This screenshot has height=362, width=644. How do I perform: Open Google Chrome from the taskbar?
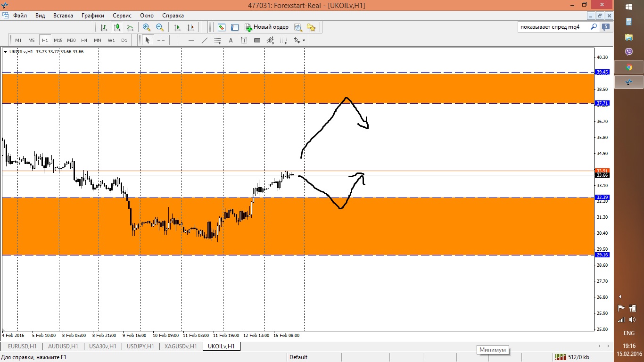click(x=629, y=67)
